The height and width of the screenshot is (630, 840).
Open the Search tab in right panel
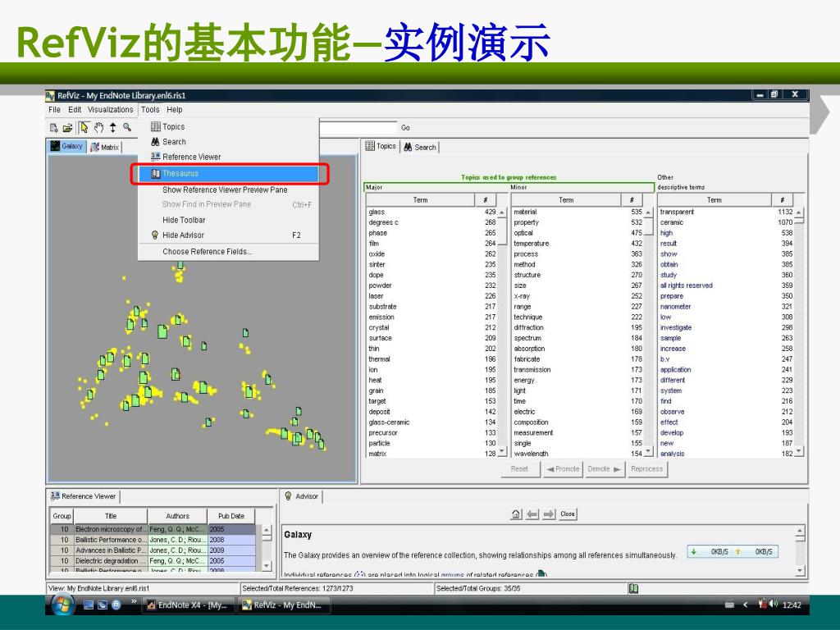(420, 147)
